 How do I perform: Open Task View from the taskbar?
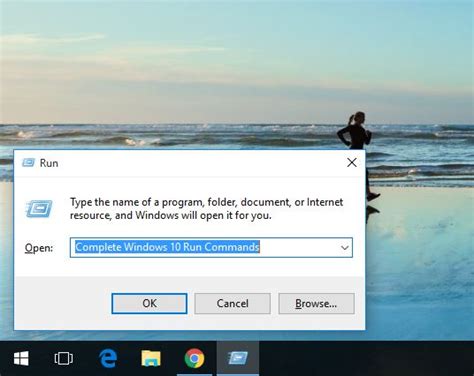63,359
